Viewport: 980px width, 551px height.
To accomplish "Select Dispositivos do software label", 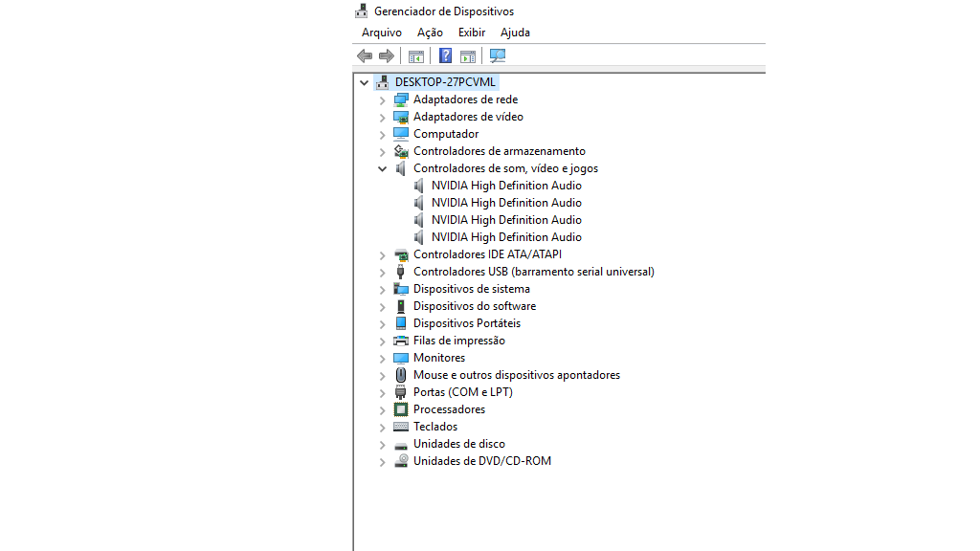I will [x=475, y=306].
